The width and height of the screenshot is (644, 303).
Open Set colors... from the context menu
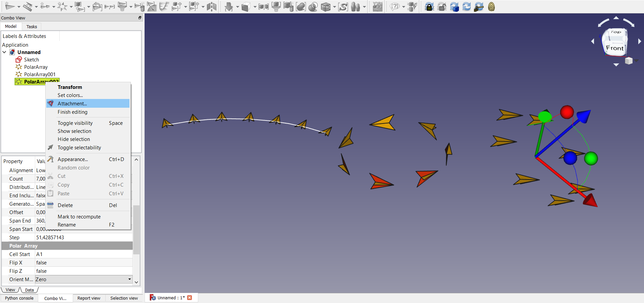70,95
